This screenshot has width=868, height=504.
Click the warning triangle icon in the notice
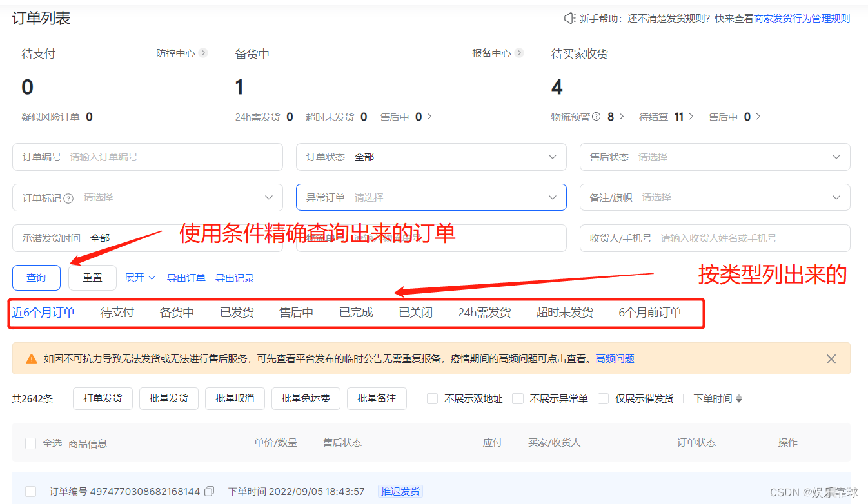(x=31, y=359)
